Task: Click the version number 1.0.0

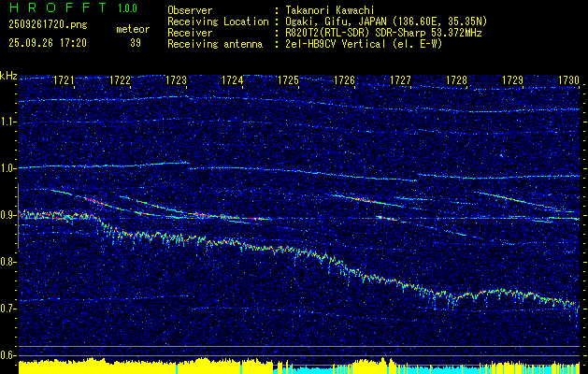Action: coord(127,7)
